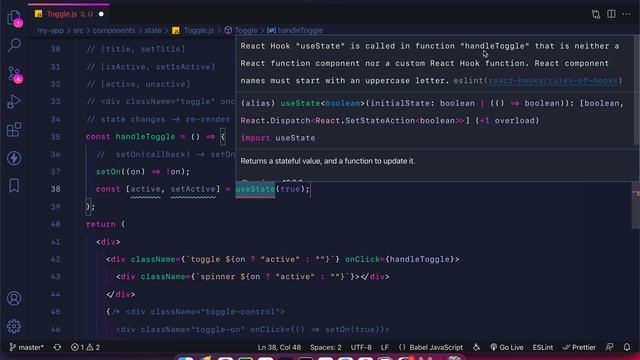
Task: Click the feedback icon in status bar
Action: 610,347
